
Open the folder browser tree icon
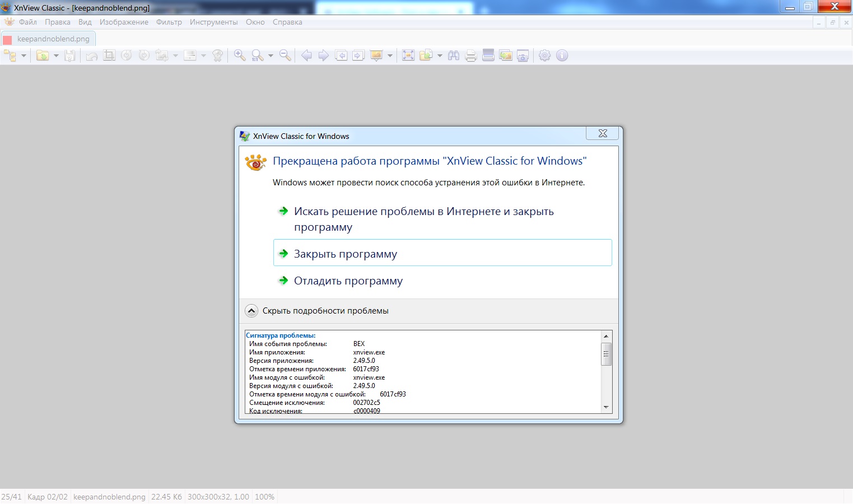click(10, 55)
